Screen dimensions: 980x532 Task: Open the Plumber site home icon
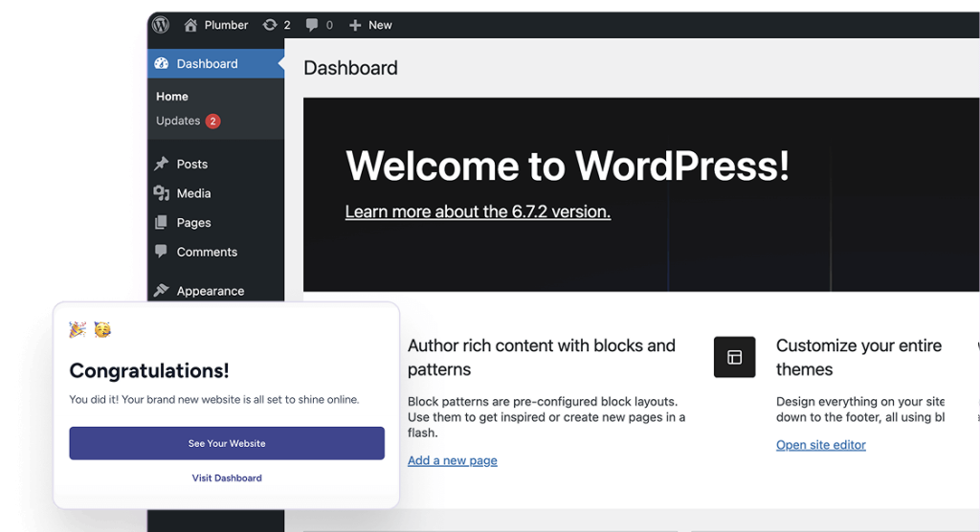pyautogui.click(x=190, y=25)
